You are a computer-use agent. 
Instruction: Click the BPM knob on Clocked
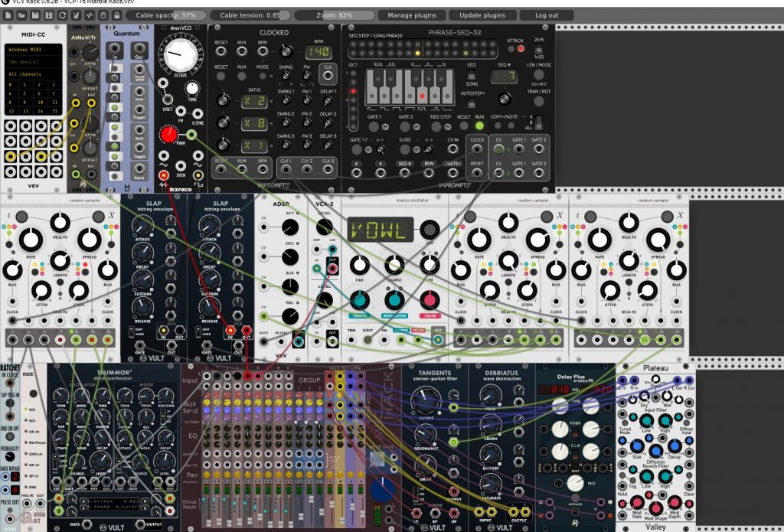(x=286, y=51)
